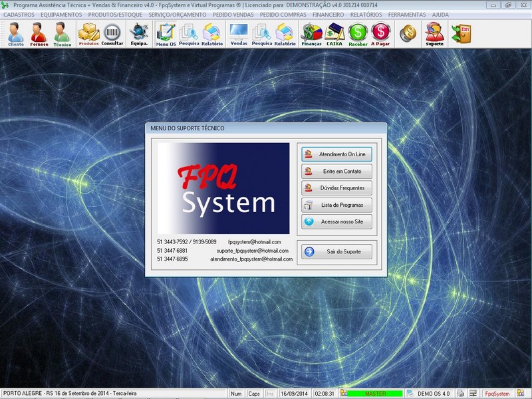Open the Fornece supplier icon

pos(39,34)
